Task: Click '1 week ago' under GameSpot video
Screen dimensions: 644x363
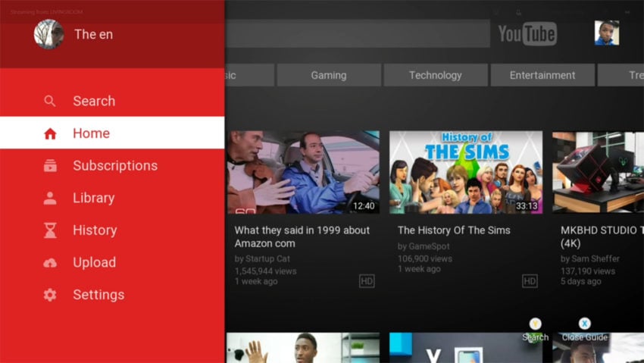Action: (x=419, y=269)
